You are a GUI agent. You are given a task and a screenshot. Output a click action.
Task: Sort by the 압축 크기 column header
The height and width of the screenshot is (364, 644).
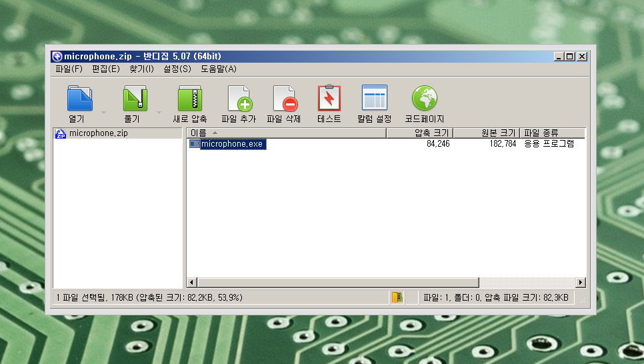pyautogui.click(x=419, y=133)
